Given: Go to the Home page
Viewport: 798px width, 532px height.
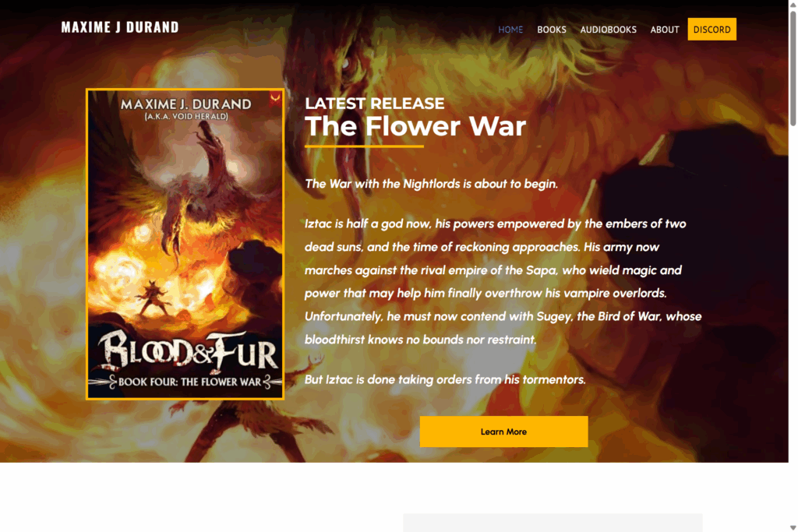Looking at the screenshot, I should coord(510,30).
